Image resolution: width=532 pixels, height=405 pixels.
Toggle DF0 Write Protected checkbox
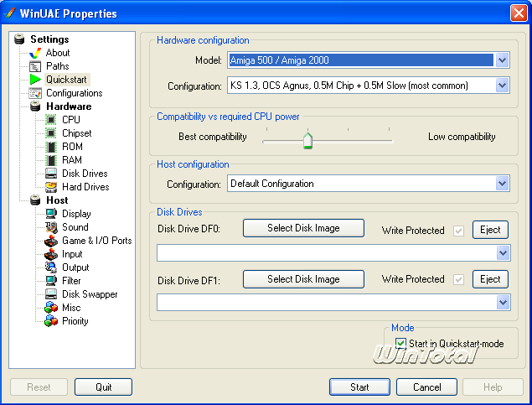point(458,231)
